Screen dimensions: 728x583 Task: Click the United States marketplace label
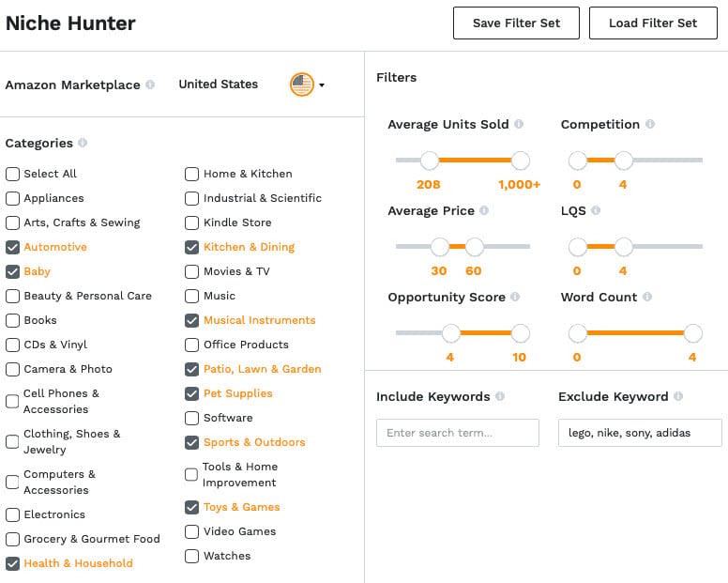[x=219, y=84]
